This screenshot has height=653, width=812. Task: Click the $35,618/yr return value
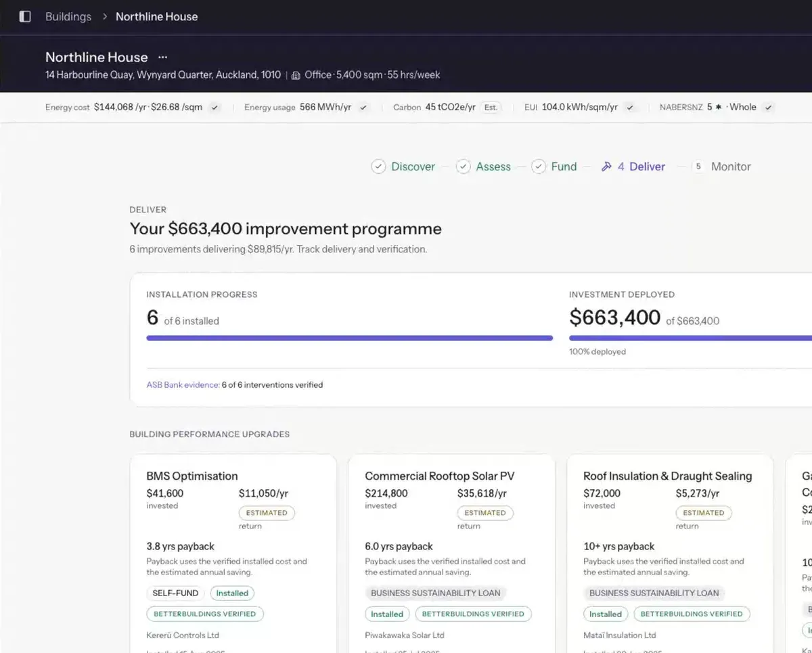pyautogui.click(x=482, y=493)
